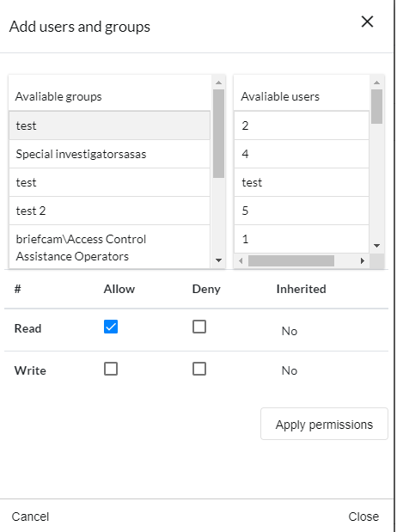The image size is (397, 532).
Task: Select briefcam\Access Control Assistance Operators group
Action: coord(110,248)
